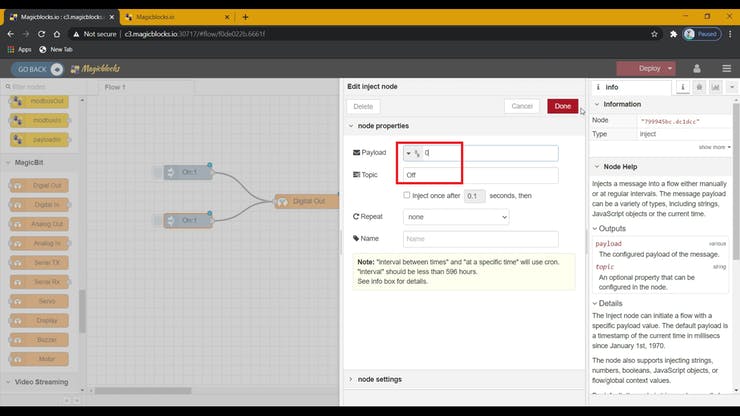740x416 pixels.
Task: Click the Digital Out node in MagicBit palette
Action: pos(39,186)
